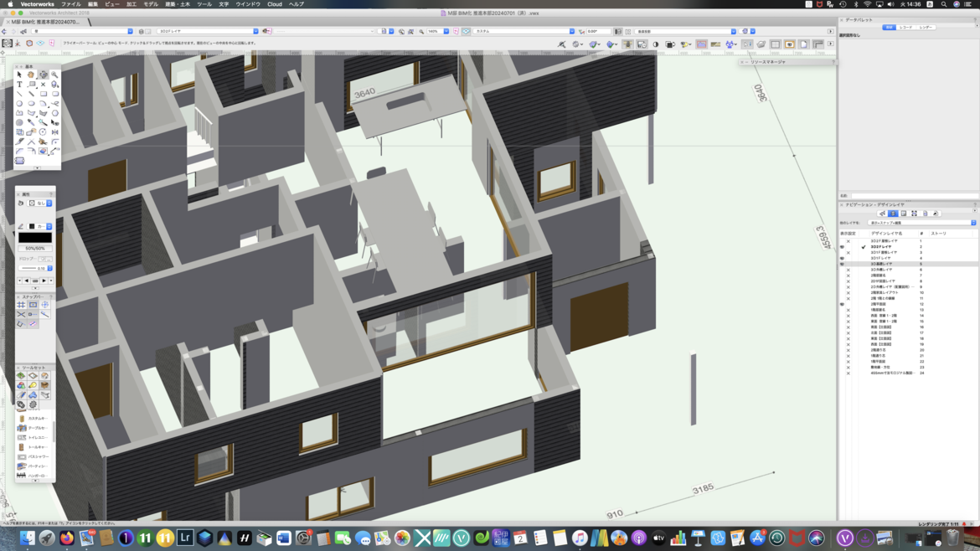The width and height of the screenshot is (980, 551).
Task: Select the Mirror tool
Action: point(54,131)
